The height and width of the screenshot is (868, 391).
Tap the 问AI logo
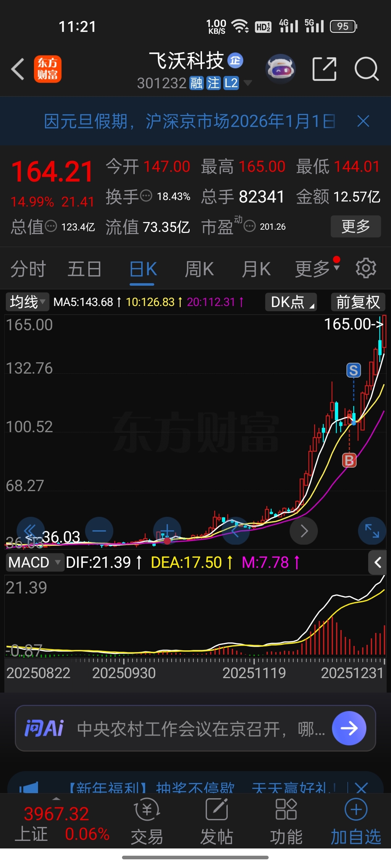pos(44,728)
